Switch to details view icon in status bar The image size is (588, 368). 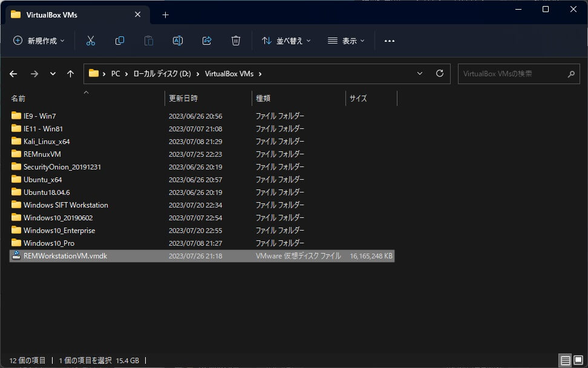565,361
